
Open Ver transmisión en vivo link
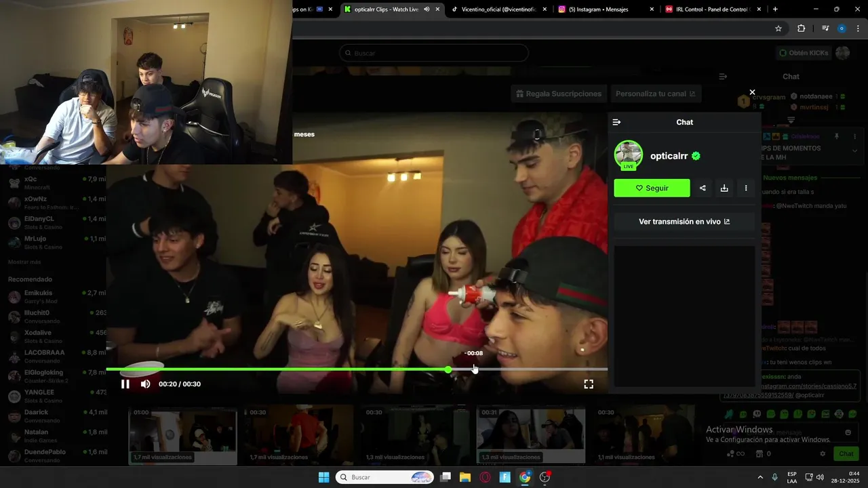684,222
